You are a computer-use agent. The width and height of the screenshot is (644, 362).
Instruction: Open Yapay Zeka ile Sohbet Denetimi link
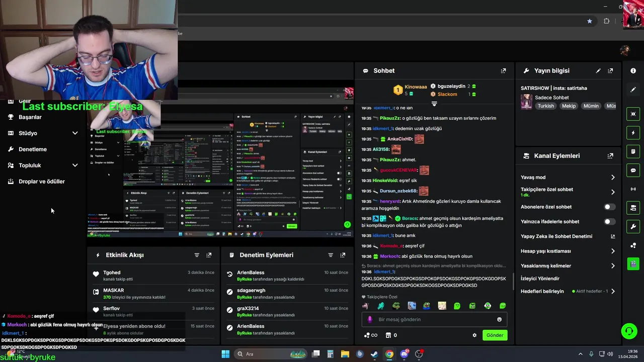click(568, 236)
